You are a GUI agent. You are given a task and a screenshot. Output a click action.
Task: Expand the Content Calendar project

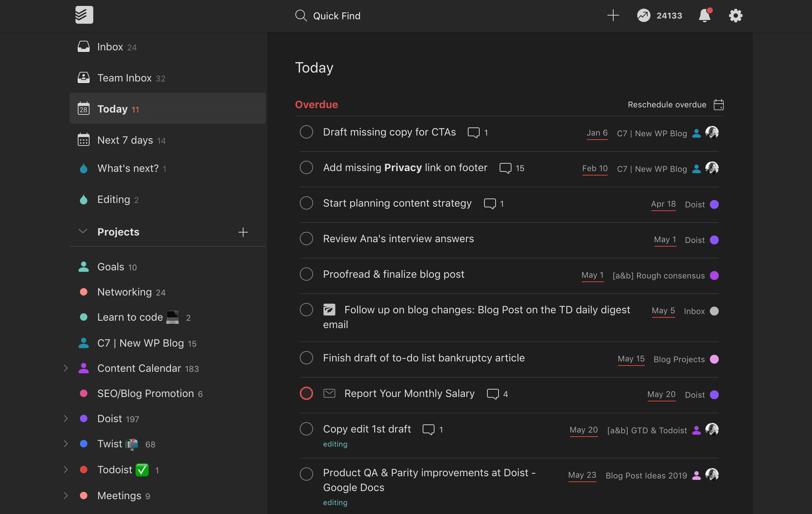pos(66,368)
